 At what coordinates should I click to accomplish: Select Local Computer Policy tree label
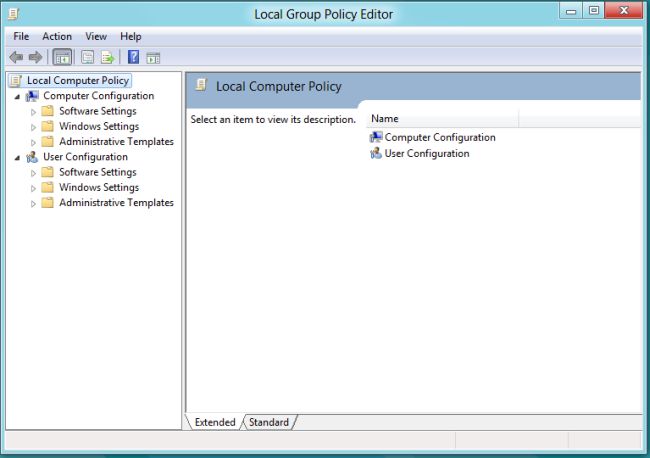(78, 80)
